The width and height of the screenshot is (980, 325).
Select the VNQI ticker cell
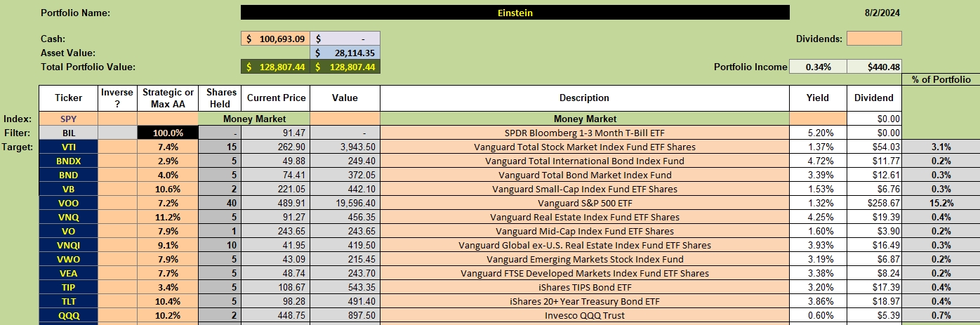(68, 245)
